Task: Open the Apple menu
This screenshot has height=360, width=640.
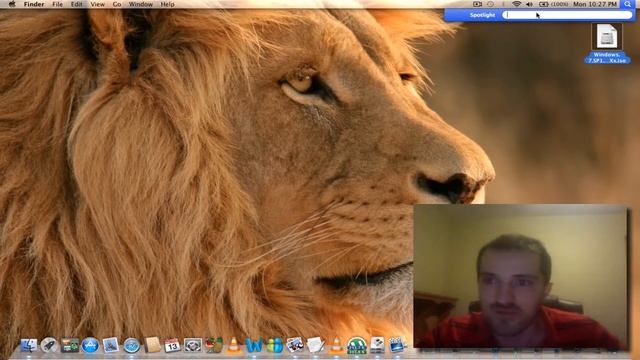Action: (x=12, y=4)
